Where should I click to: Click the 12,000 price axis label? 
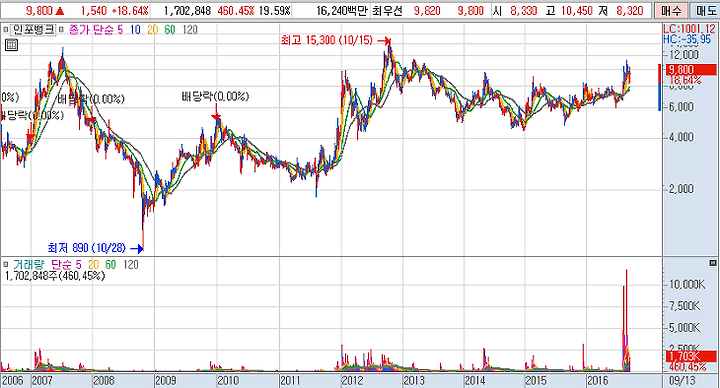point(684,55)
